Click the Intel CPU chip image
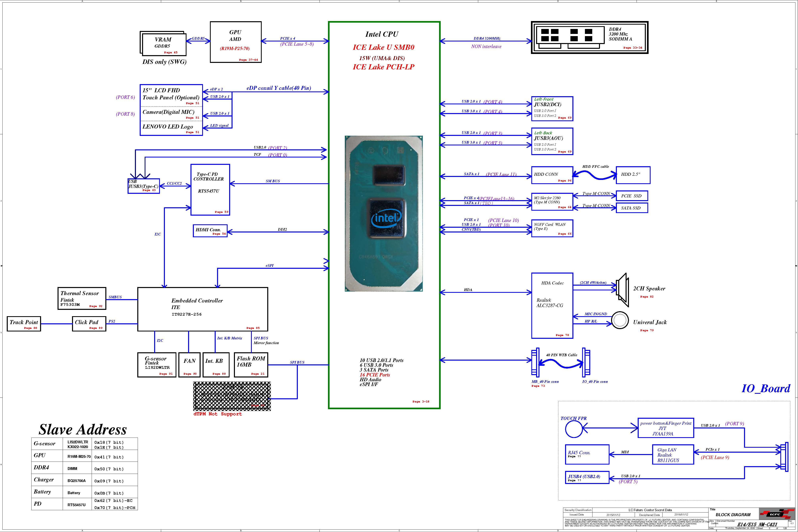Viewport: 798px width, 532px height. pyautogui.click(x=383, y=214)
